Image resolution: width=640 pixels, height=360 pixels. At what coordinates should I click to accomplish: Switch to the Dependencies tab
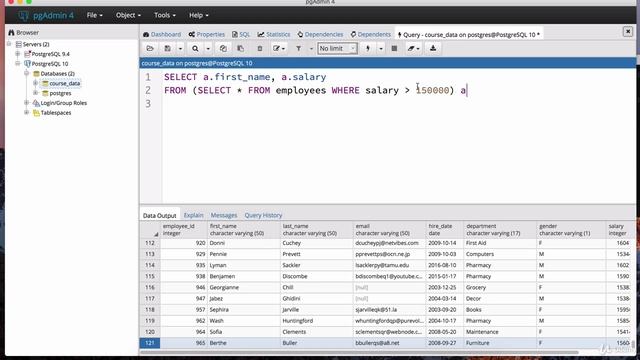pyautogui.click(x=320, y=34)
